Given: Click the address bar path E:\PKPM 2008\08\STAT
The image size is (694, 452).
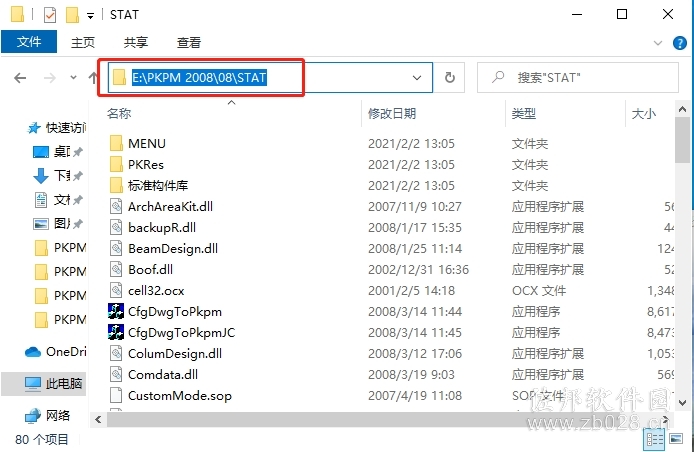Looking at the screenshot, I should pyautogui.click(x=199, y=77).
